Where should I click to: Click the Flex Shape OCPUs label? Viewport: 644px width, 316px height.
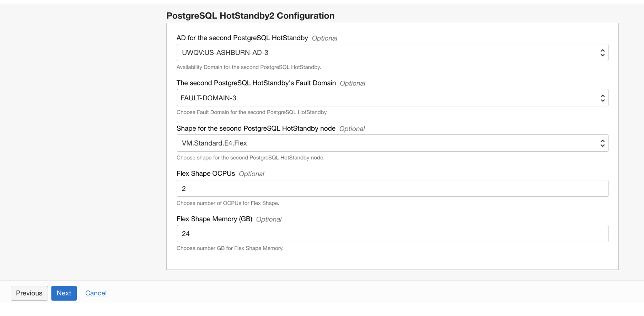(x=205, y=173)
